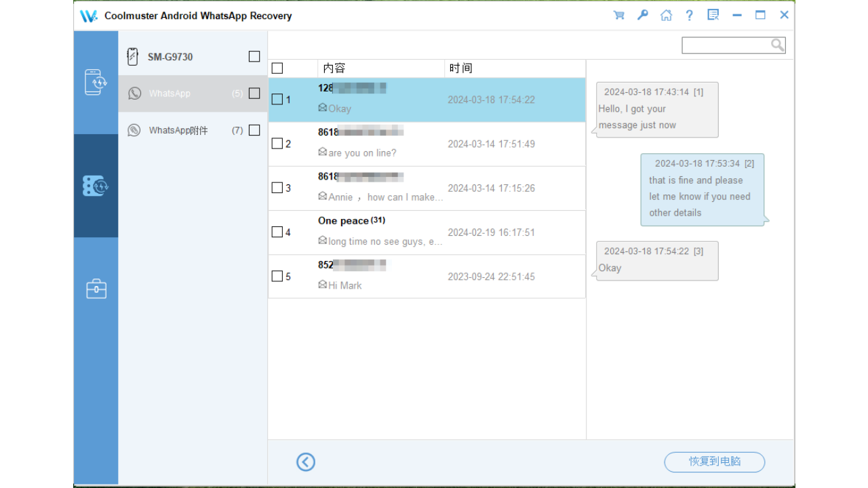Screen dimensions: 868x488
Task: Click the key icon to register the software
Action: (642, 14)
